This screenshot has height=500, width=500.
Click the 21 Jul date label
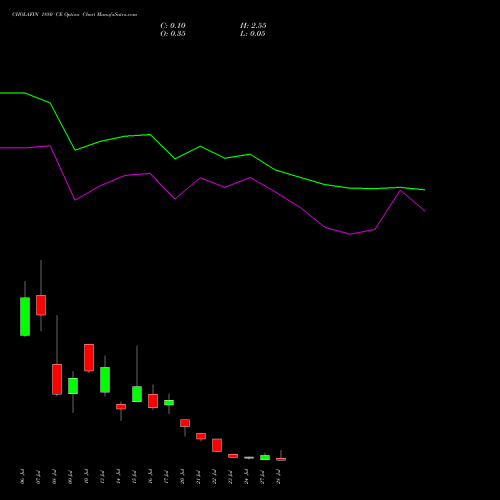198,477
